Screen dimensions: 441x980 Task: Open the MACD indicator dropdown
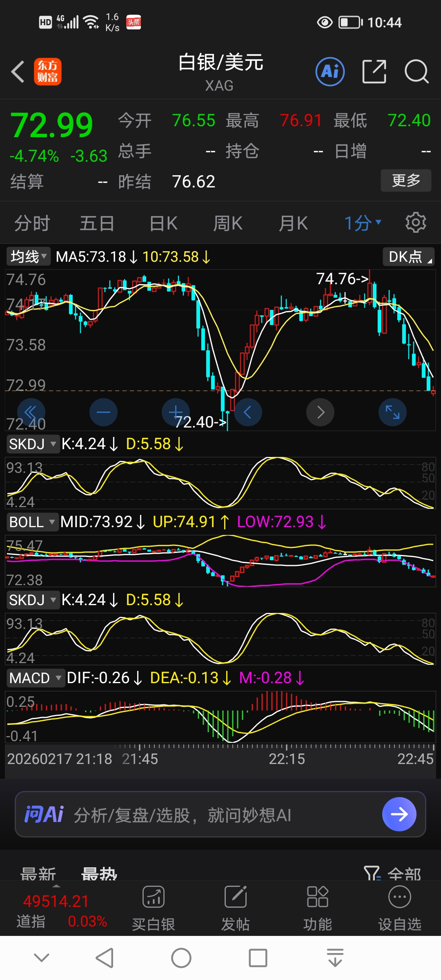click(35, 678)
